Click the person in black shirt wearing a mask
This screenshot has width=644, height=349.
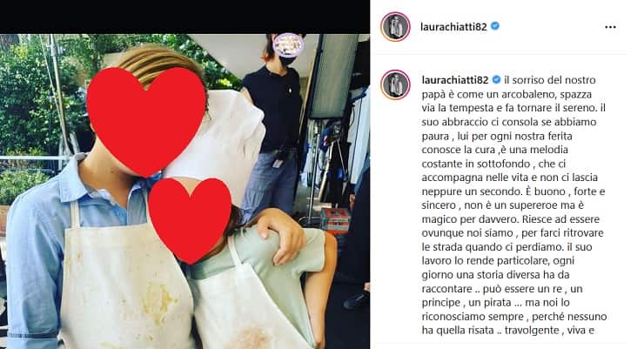coord(273,127)
